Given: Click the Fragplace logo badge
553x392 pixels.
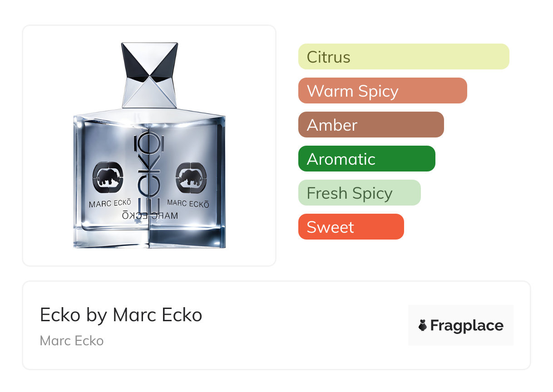Looking at the screenshot, I should pyautogui.click(x=461, y=325).
